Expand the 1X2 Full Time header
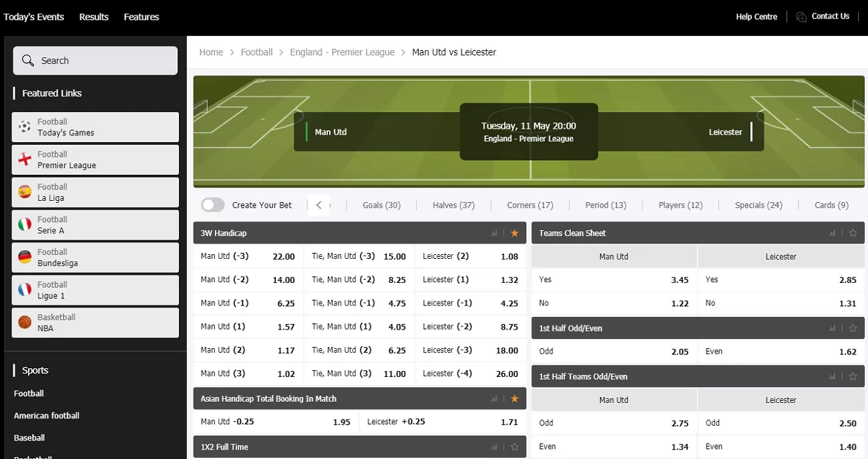The height and width of the screenshot is (459, 868). click(360, 447)
